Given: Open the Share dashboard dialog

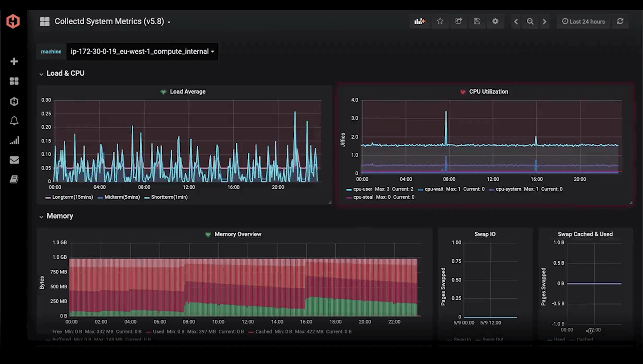Looking at the screenshot, I should pos(459,21).
